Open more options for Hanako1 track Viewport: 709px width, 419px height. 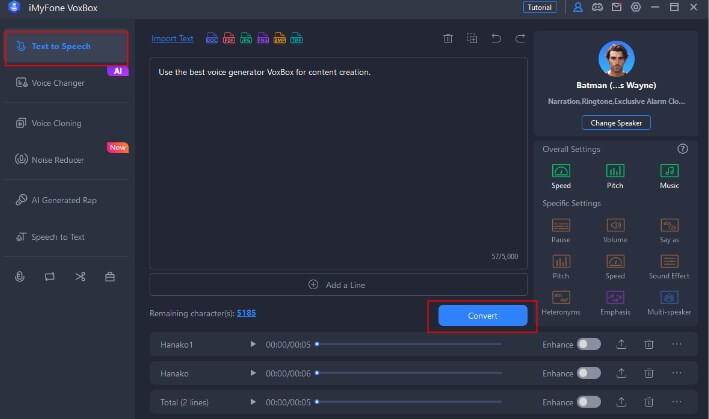[676, 344]
